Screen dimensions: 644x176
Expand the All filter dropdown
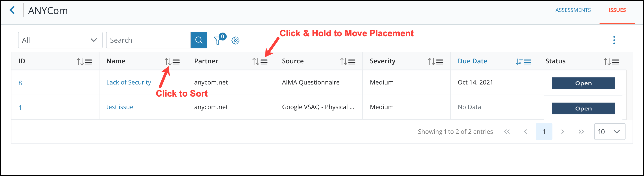60,40
